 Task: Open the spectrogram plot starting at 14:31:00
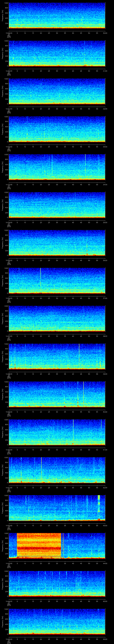57,91
